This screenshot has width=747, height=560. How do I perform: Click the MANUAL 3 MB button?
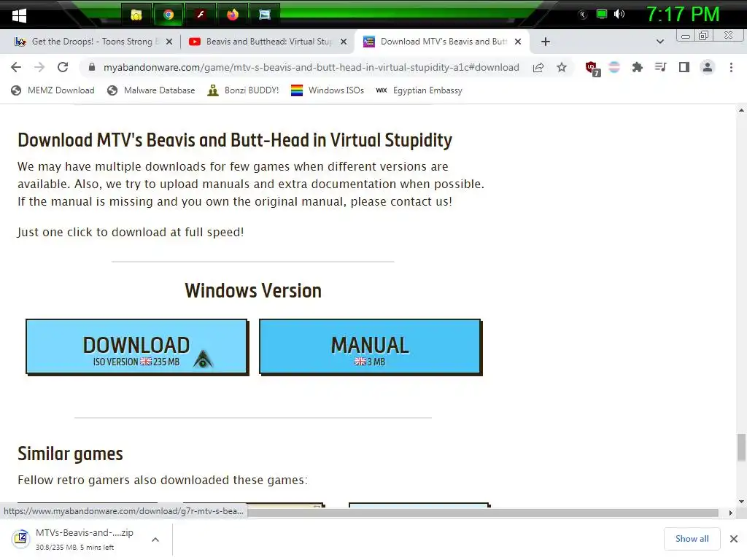[370, 346]
